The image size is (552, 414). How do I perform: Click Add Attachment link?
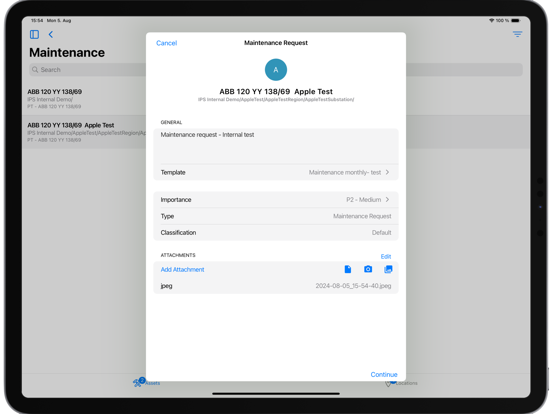coord(182,269)
